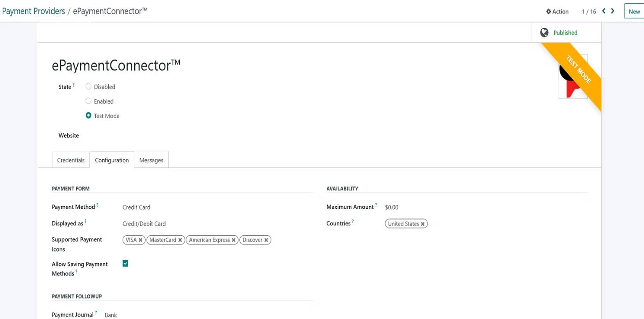Click the record counter 1 / 16

click(x=589, y=11)
